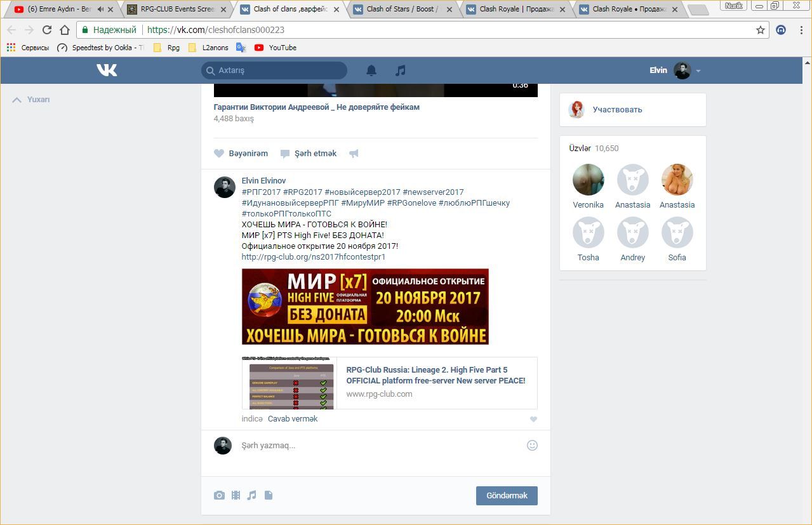Mute audio on Emre Aydın tab
Screen dimensions: 812x525
(x=100, y=10)
